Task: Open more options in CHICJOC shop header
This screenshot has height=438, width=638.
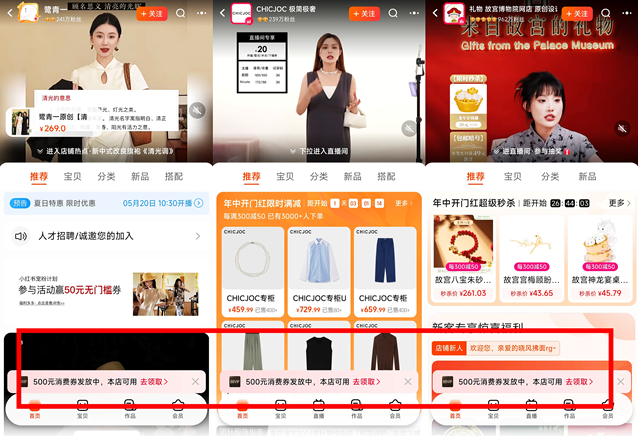Action: pos(414,13)
